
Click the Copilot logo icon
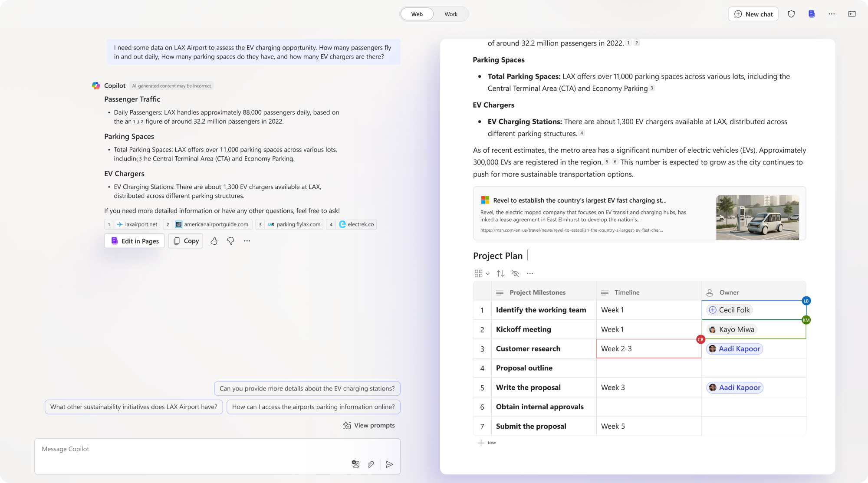click(x=96, y=85)
